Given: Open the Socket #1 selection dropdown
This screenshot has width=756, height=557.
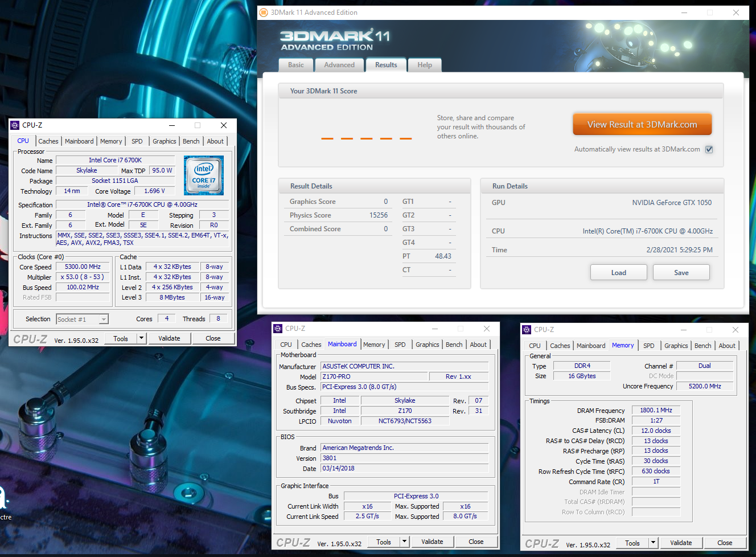Looking at the screenshot, I should [83, 320].
